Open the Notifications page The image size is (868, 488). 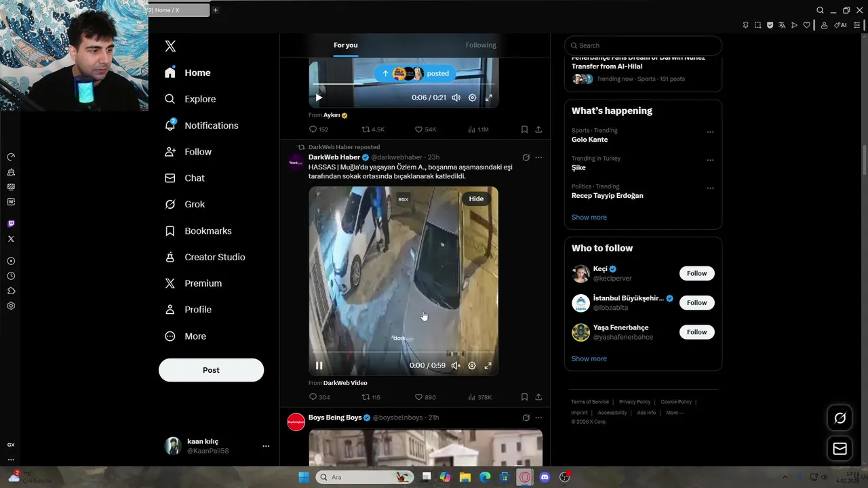click(201, 125)
